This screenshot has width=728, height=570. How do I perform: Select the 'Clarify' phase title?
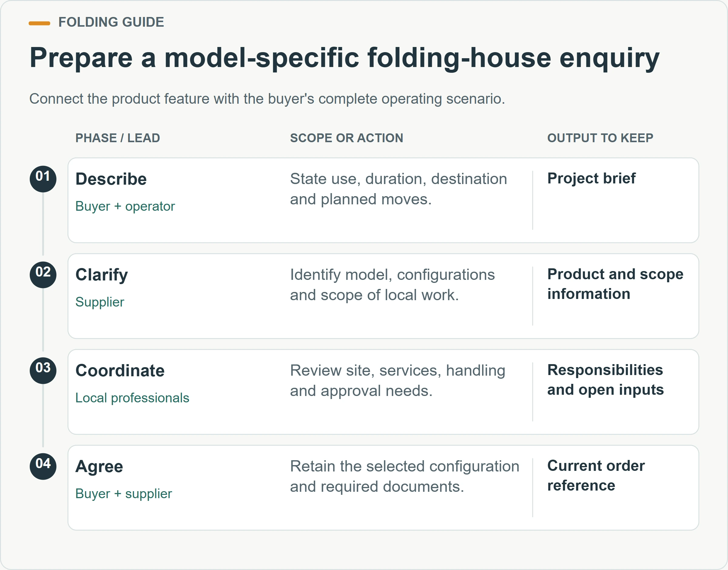[x=102, y=275]
